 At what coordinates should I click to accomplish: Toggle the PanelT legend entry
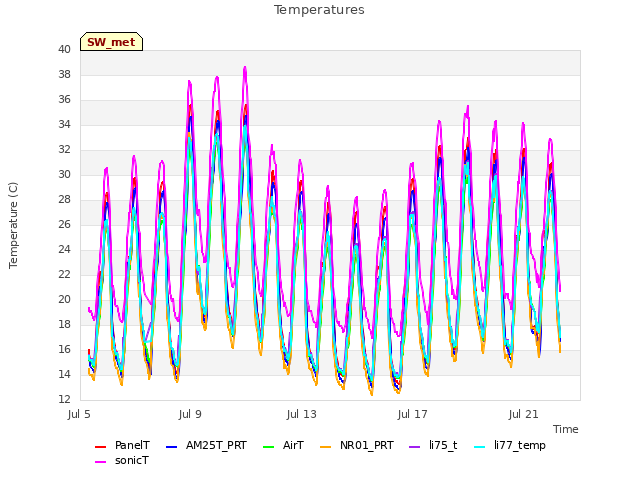coord(122,445)
